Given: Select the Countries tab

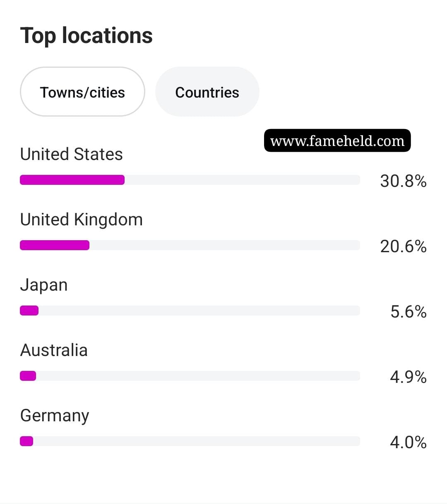Looking at the screenshot, I should click(x=207, y=92).
